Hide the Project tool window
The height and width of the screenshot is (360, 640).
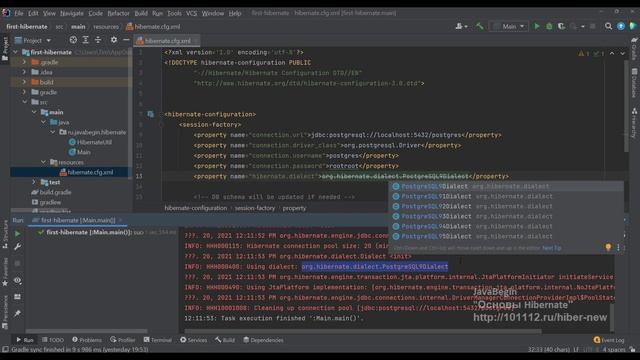[x=126, y=40]
